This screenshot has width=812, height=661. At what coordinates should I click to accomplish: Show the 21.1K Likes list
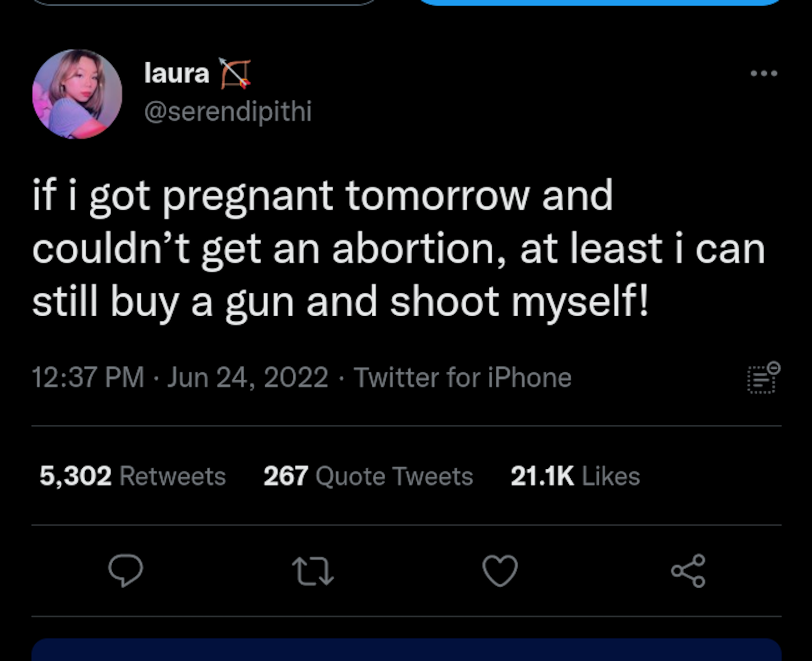pyautogui.click(x=575, y=476)
